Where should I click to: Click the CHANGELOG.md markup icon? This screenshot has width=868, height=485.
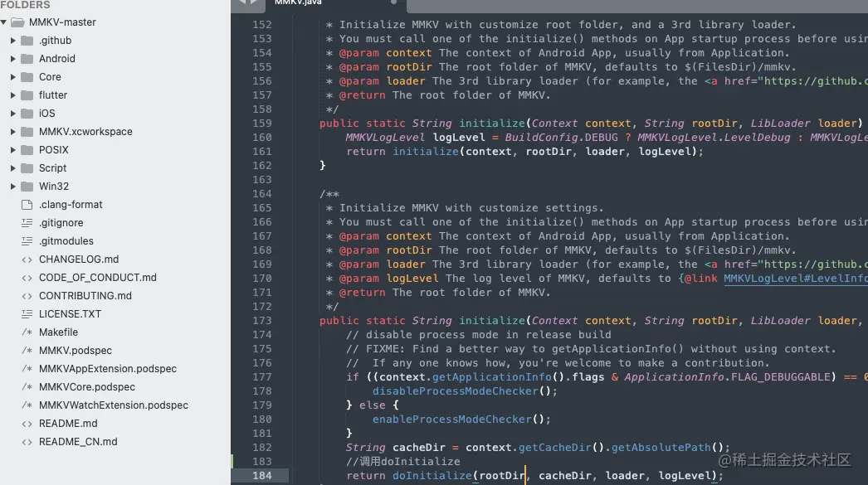click(27, 259)
